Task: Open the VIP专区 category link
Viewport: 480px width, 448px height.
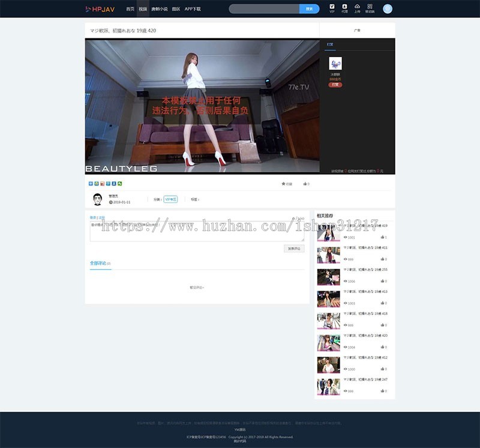Action: coord(170,198)
